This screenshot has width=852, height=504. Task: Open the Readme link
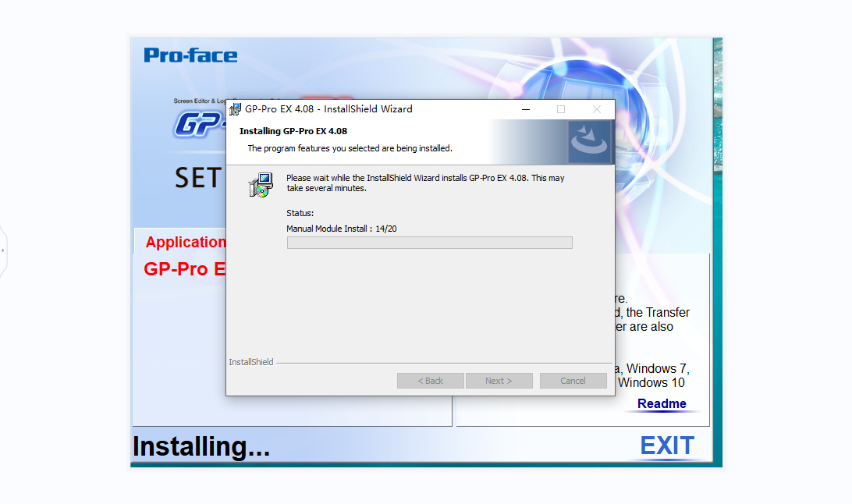[x=662, y=403]
